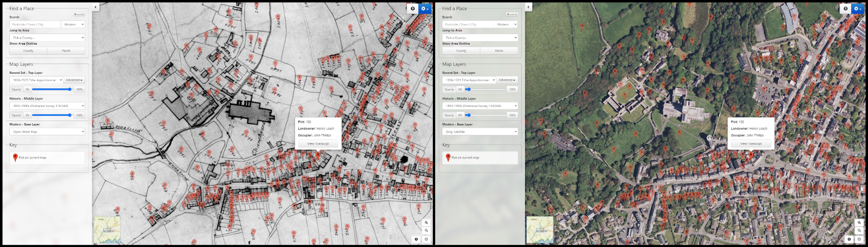Open help on the tithe map view

[413, 9]
